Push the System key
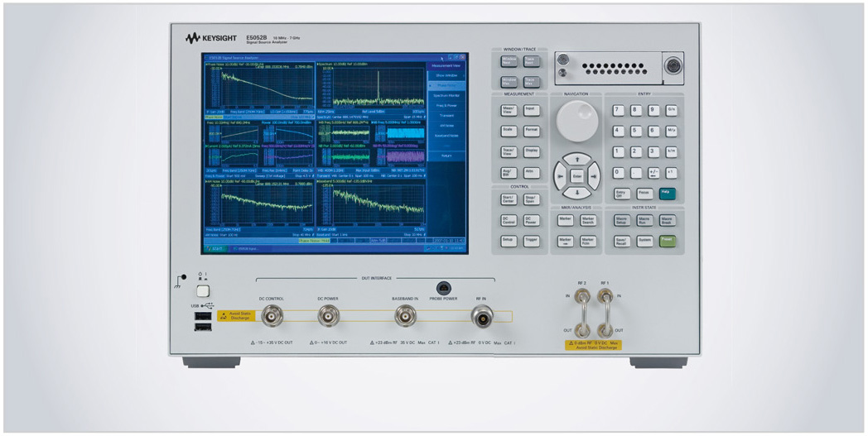The width and height of the screenshot is (868, 436). 644,242
